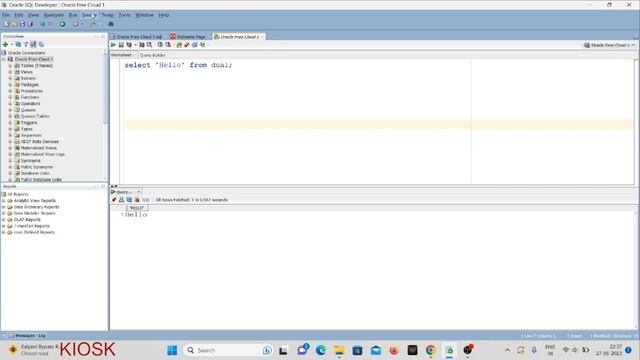Viewport: 640px width, 360px height.
Task: Click the pin icon in Query Result toolbar
Action: (x=114, y=200)
